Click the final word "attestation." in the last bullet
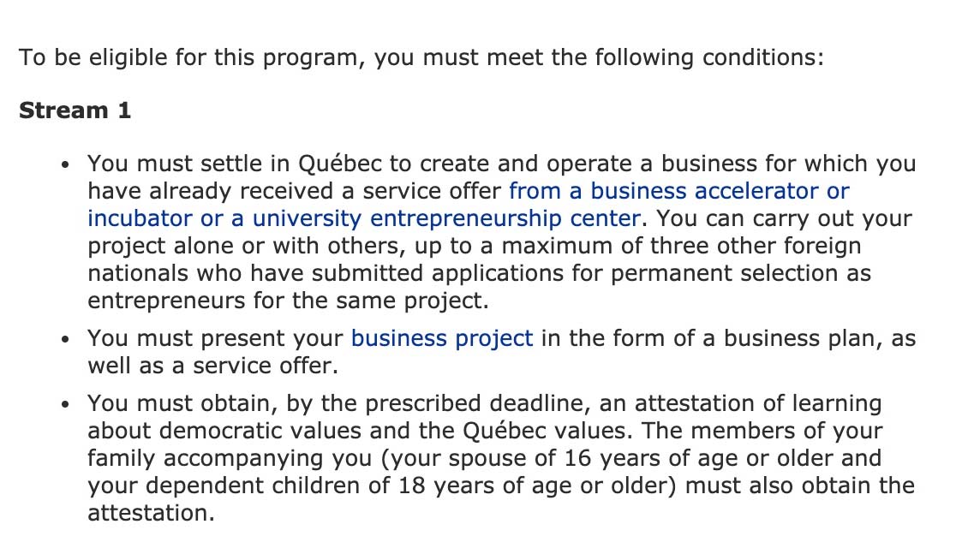 (150, 514)
